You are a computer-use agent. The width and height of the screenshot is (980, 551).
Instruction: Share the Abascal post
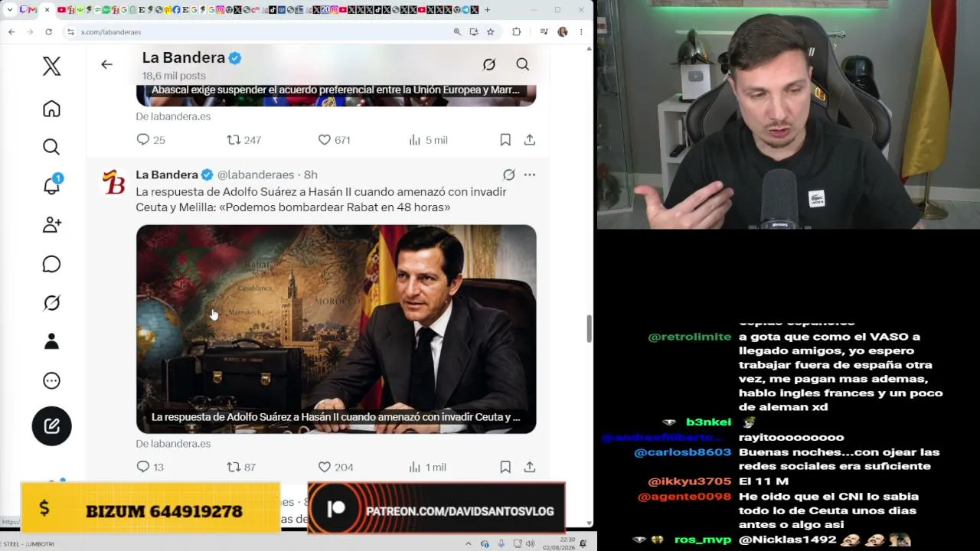tap(529, 140)
